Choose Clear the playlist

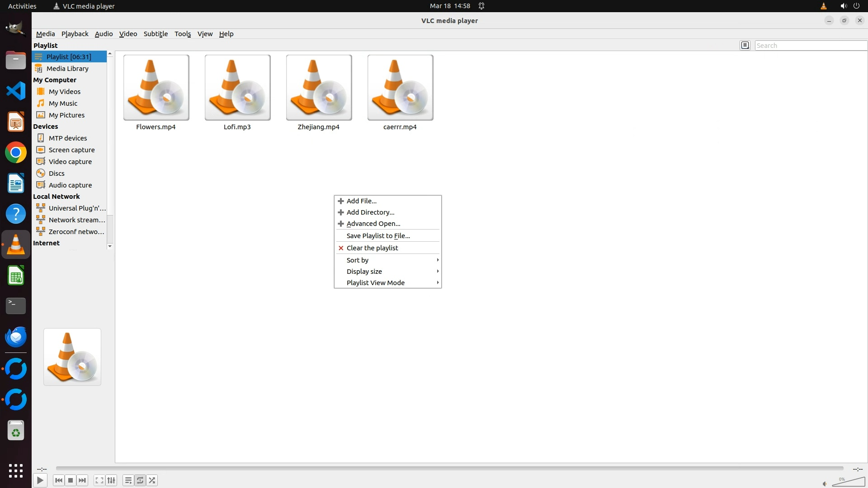coord(372,248)
